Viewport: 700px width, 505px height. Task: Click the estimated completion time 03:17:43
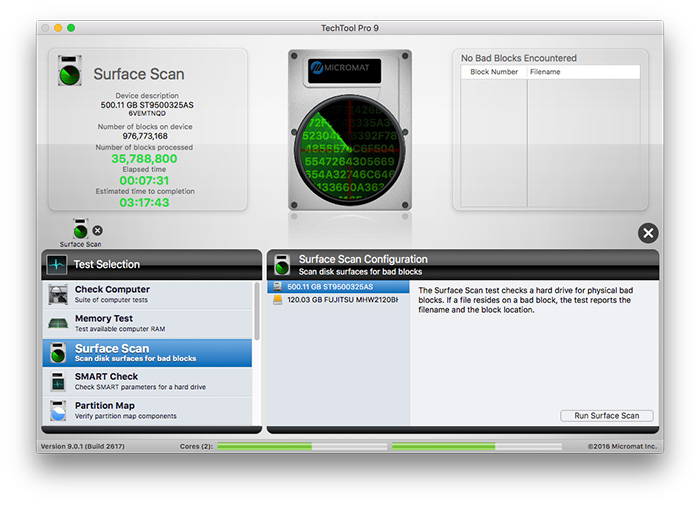click(144, 202)
